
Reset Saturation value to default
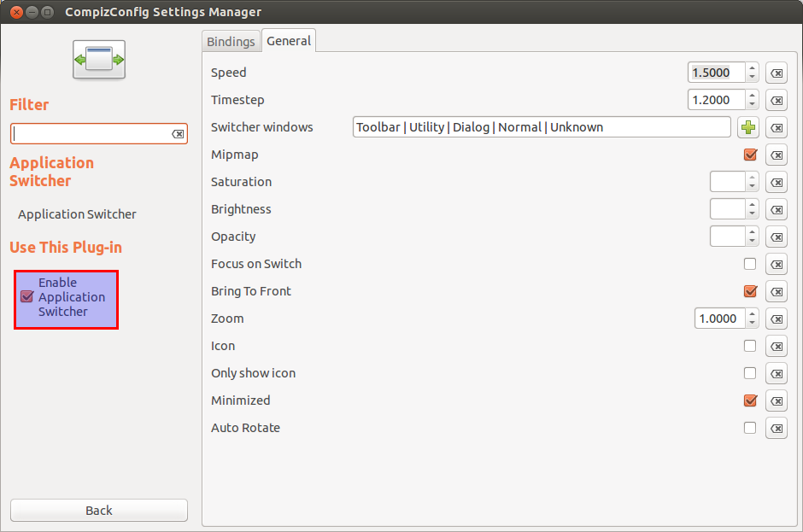[777, 182]
